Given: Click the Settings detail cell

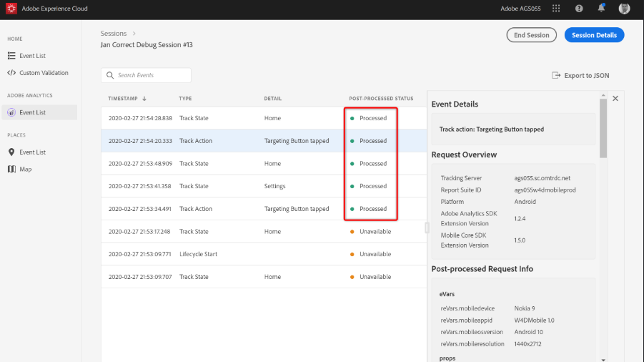Looking at the screenshot, I should pos(274,186).
